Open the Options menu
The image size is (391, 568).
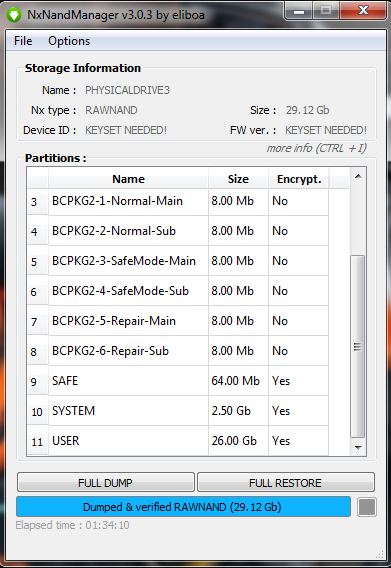tap(69, 41)
